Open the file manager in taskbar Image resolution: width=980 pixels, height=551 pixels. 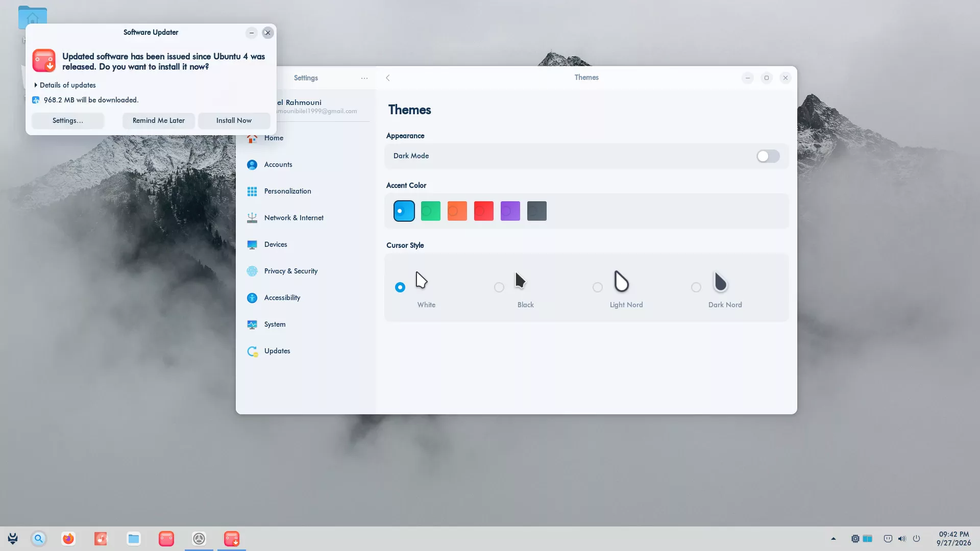(134, 539)
